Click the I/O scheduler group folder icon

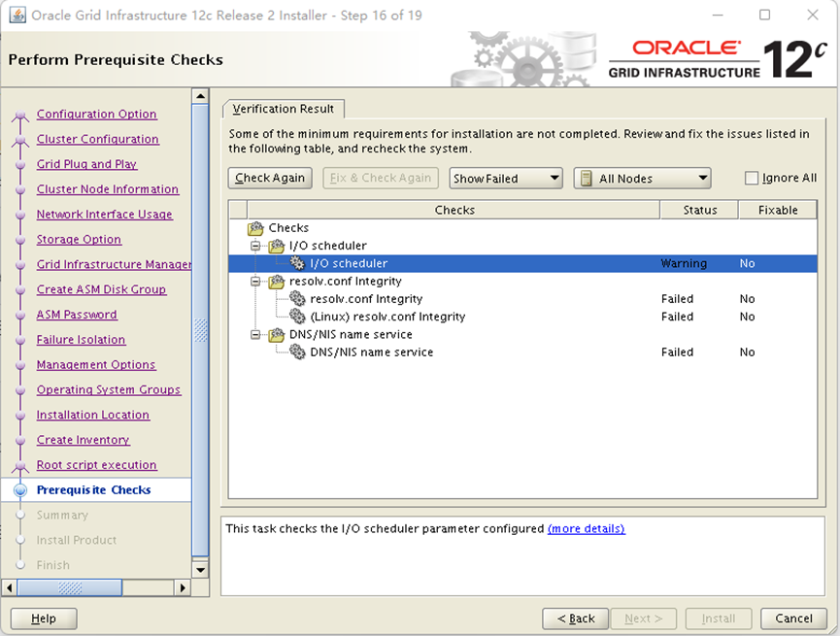(x=277, y=246)
